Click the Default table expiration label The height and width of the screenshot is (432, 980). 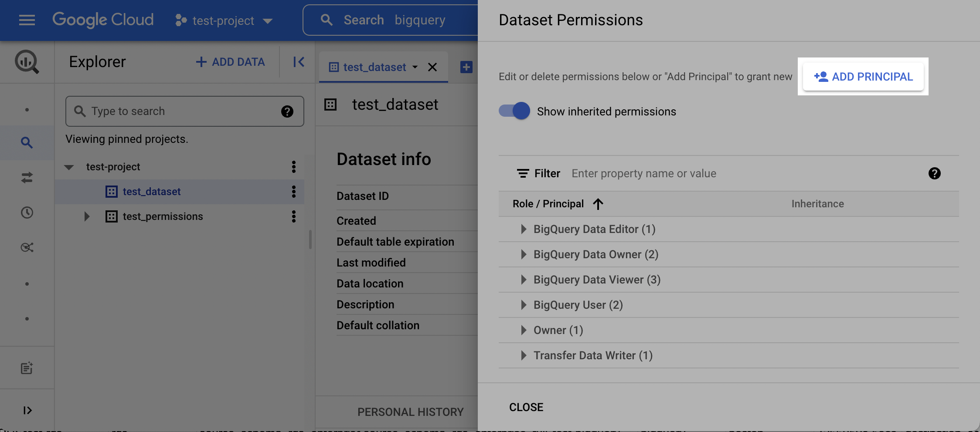[x=395, y=242]
